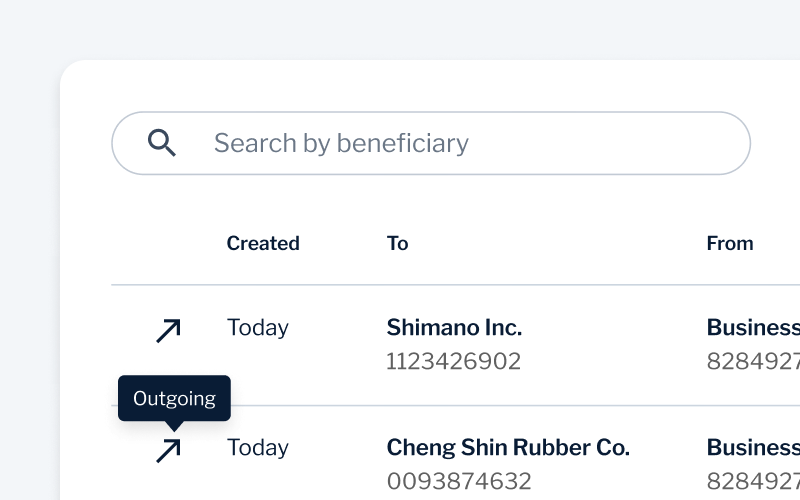Image resolution: width=800 pixels, height=500 pixels.
Task: Click the From column header
Action: pos(730,243)
